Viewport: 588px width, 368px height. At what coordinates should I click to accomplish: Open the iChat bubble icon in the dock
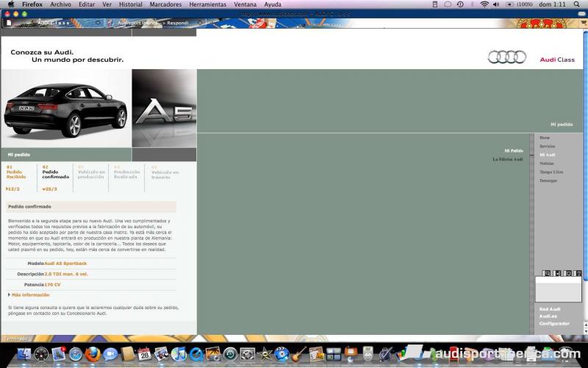tap(110, 354)
